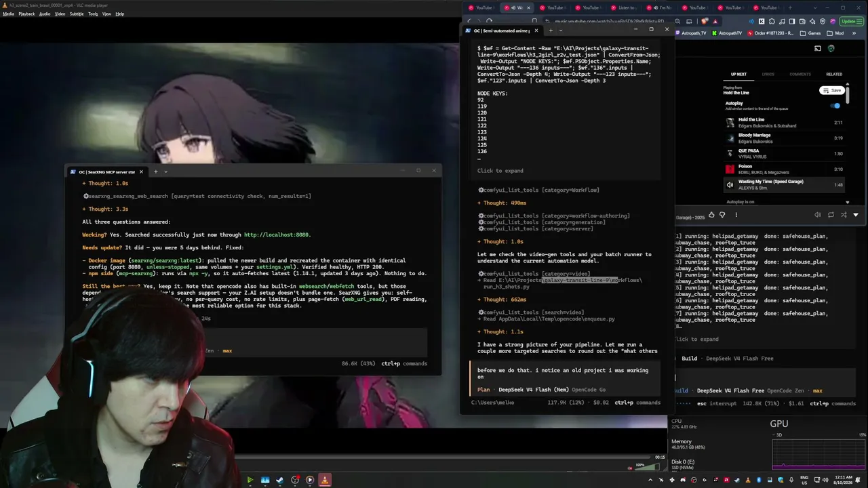
Task: Play 'Hold the Line' from queue
Action: (x=783, y=123)
